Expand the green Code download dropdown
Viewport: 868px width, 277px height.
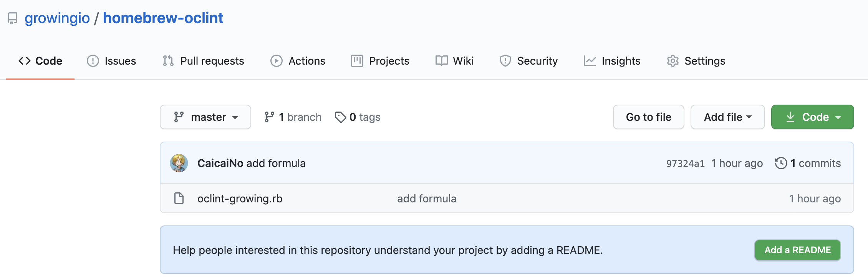click(x=812, y=117)
